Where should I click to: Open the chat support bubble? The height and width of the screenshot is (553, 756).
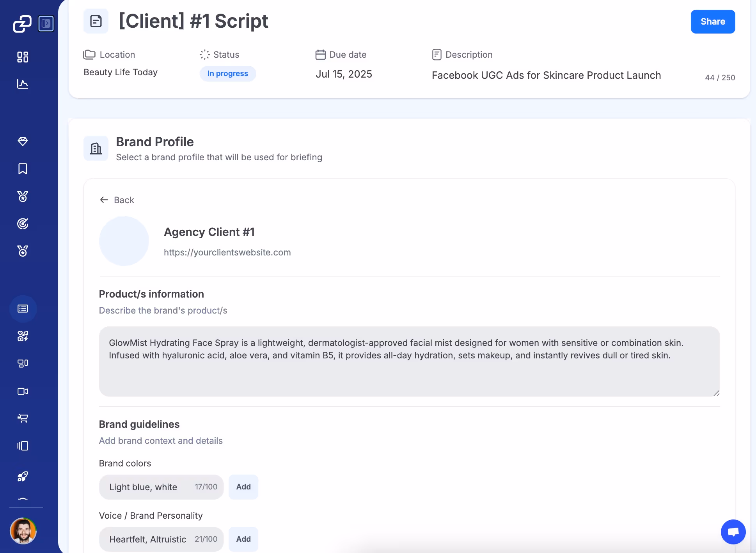pos(733,532)
